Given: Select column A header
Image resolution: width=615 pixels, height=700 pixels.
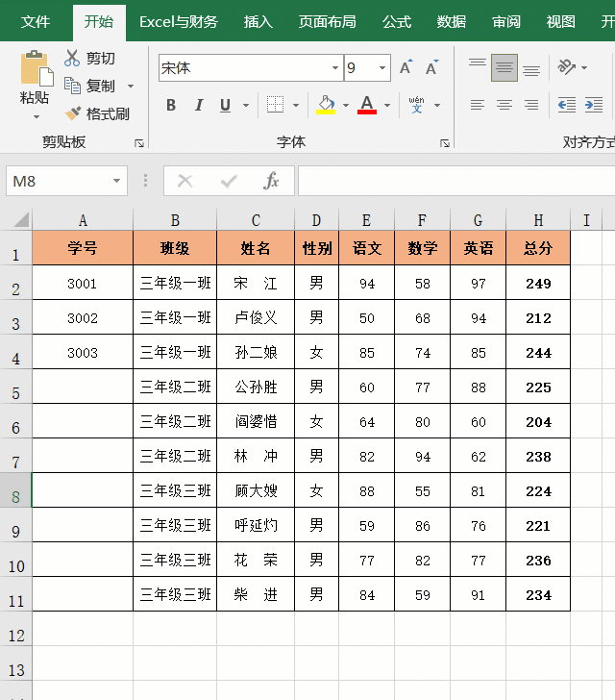Looking at the screenshot, I should pyautogui.click(x=83, y=220).
